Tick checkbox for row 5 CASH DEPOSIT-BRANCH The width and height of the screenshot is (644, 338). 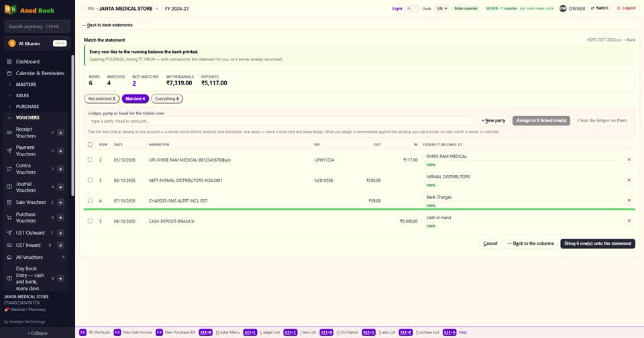[90, 221]
